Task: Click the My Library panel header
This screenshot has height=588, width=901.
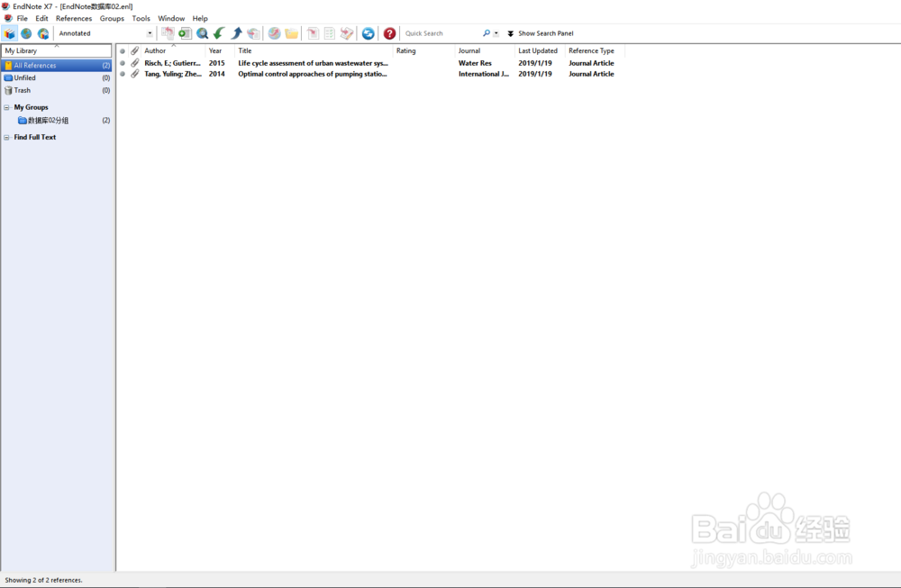Action: [56, 50]
